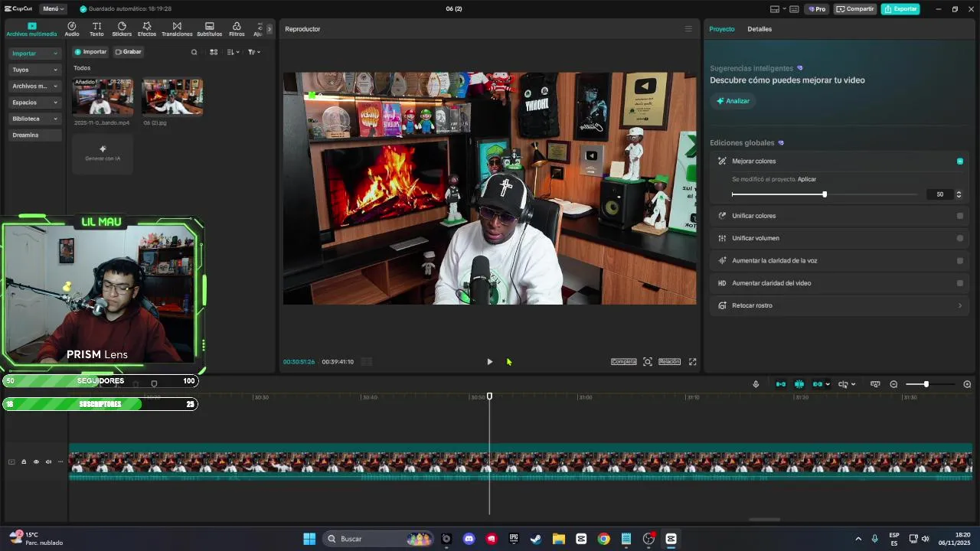Click the timeline microphone voiceover icon
The width and height of the screenshot is (980, 551).
[756, 384]
